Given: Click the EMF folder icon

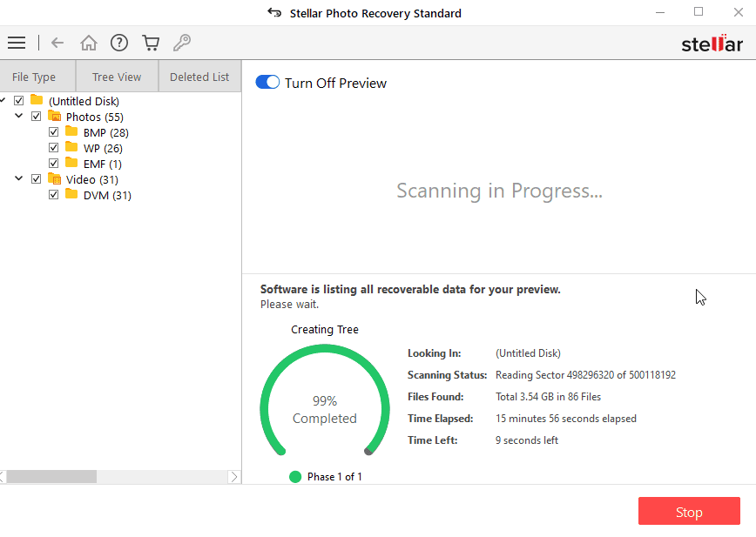Looking at the screenshot, I should [x=71, y=163].
